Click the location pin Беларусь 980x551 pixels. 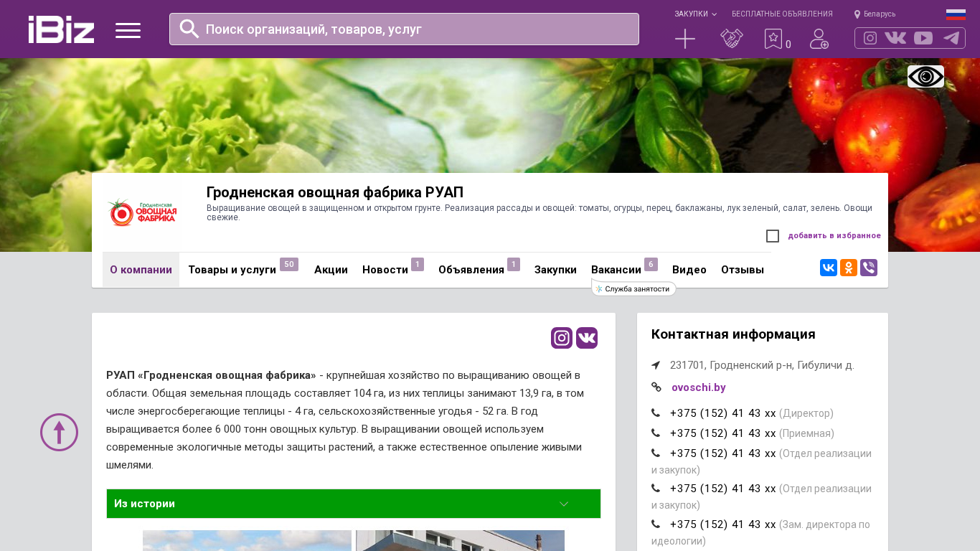click(875, 14)
